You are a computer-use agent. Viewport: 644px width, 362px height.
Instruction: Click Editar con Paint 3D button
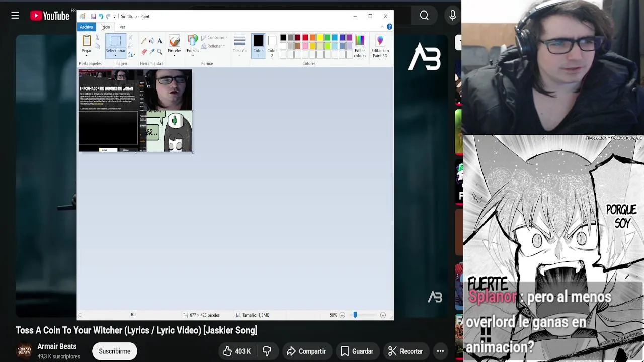click(380, 46)
